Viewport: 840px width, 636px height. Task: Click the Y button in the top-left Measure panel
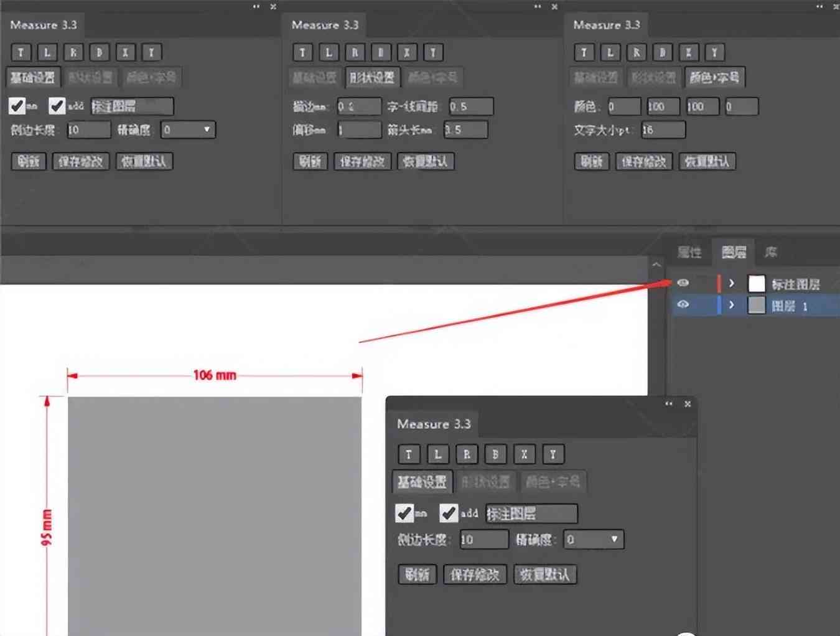tap(151, 52)
